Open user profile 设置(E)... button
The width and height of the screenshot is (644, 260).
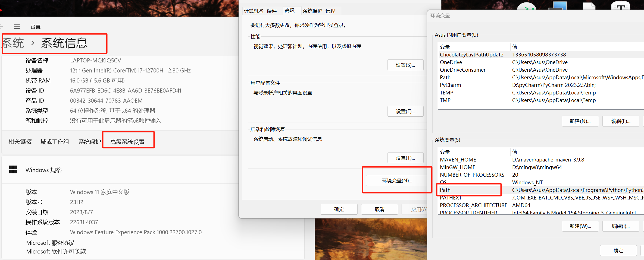[405, 111]
